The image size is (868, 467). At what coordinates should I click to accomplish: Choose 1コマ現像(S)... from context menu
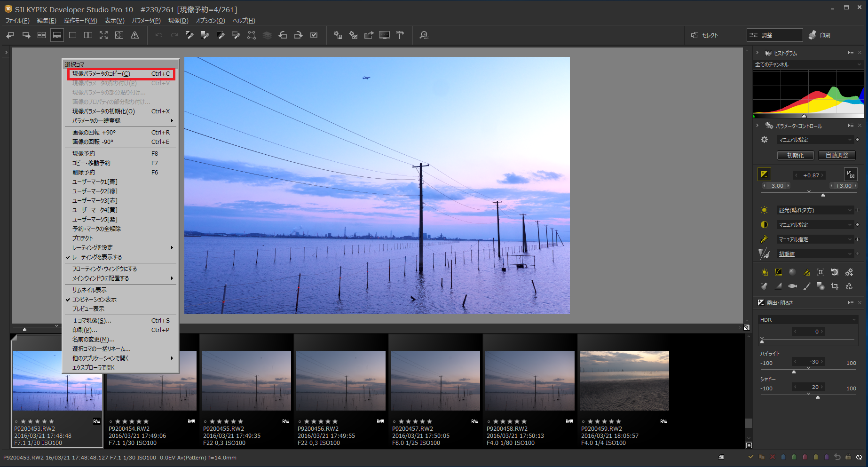pos(120,321)
